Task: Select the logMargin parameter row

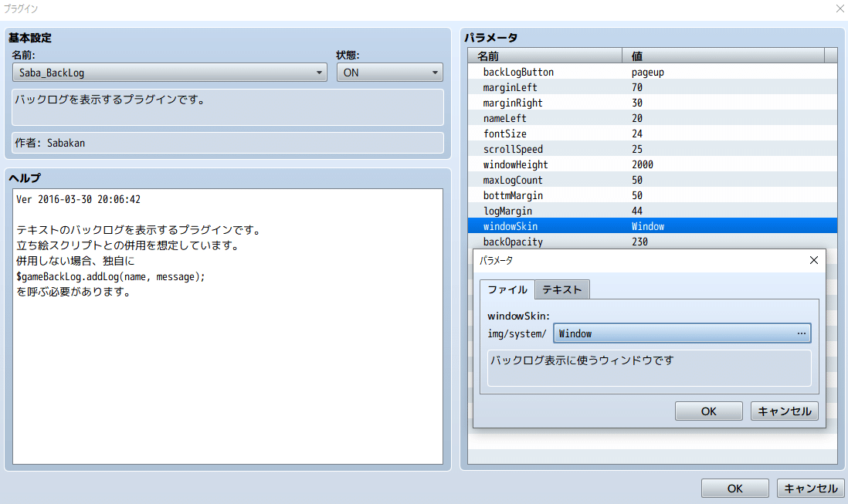Action: pyautogui.click(x=653, y=211)
